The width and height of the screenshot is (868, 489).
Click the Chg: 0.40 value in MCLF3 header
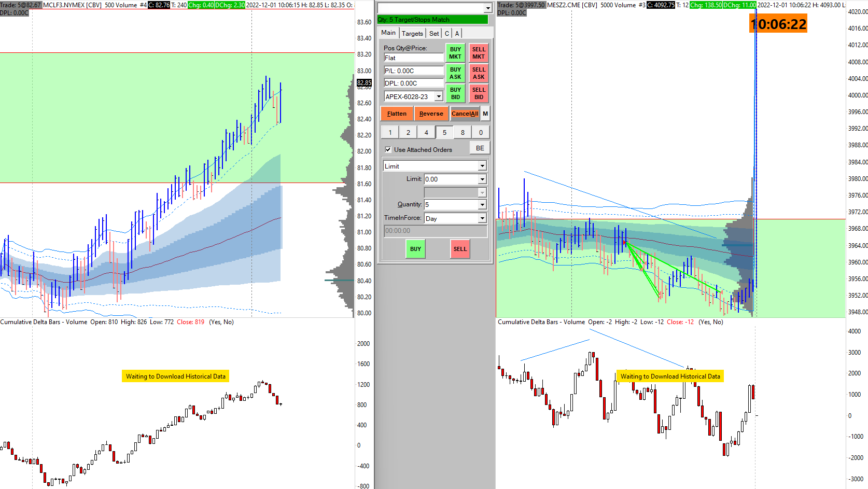pos(201,5)
